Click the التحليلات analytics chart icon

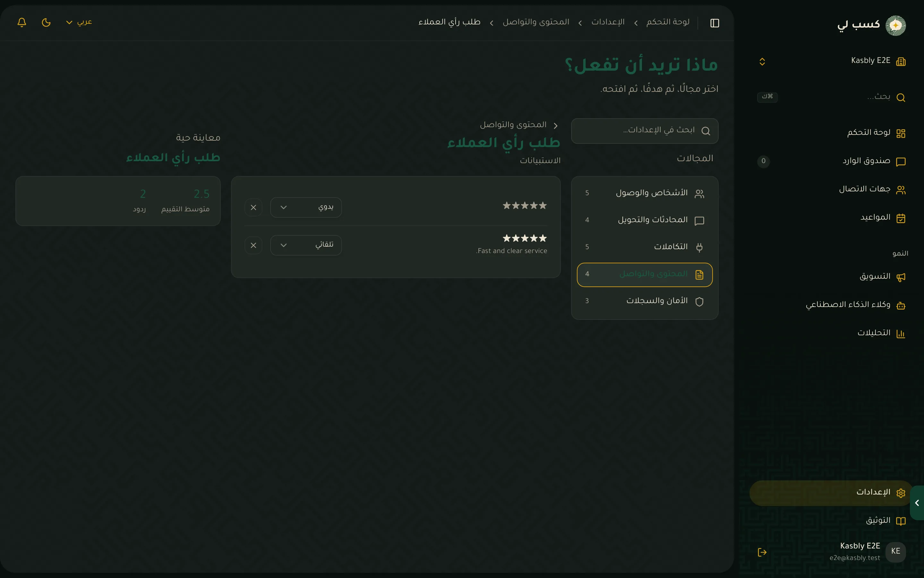[x=901, y=334]
